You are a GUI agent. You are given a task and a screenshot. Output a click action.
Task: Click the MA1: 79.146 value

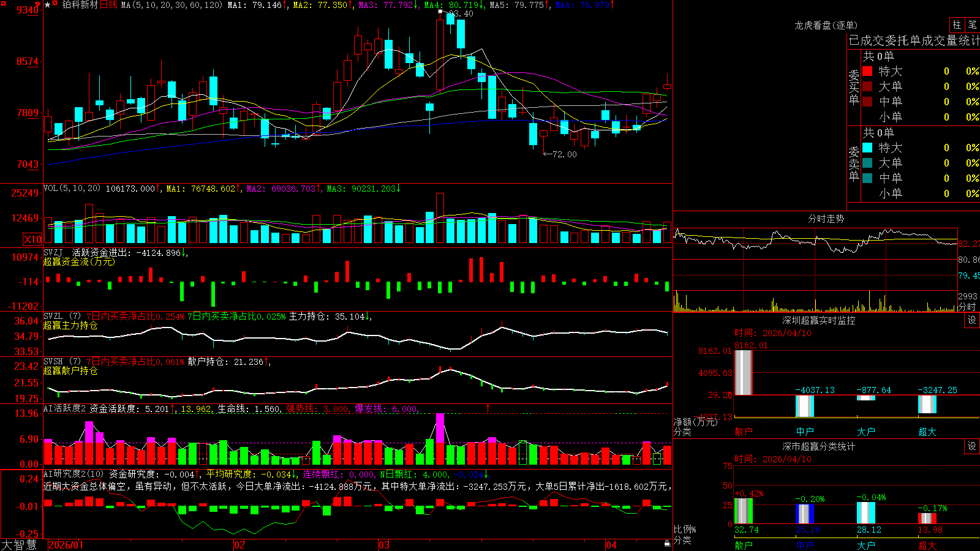257,5
